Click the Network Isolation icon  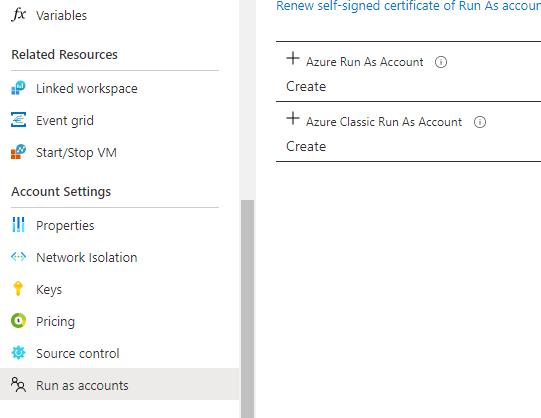pos(18,257)
